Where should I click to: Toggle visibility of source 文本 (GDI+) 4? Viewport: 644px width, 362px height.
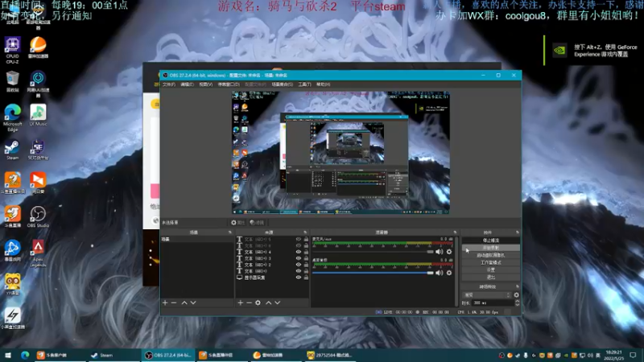coord(298,252)
